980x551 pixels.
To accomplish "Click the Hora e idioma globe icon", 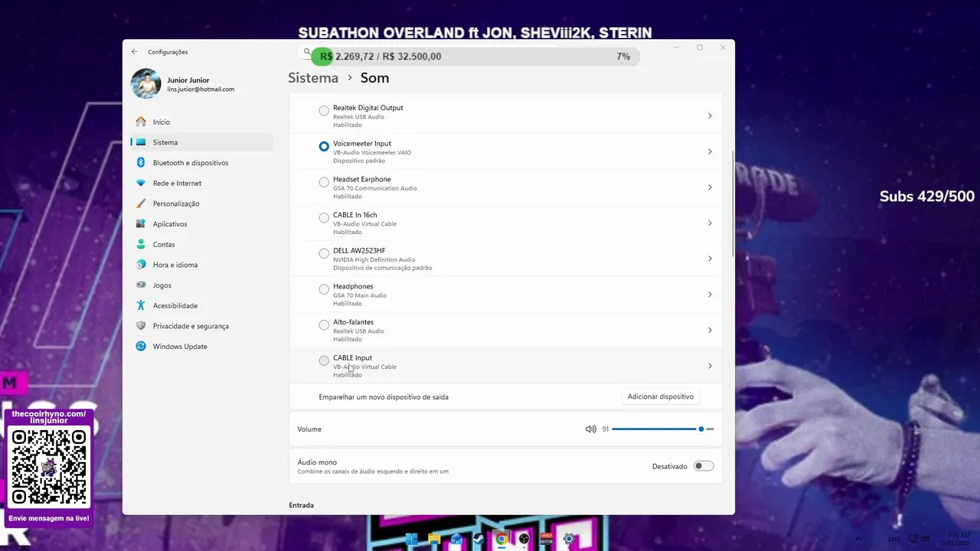I will point(141,265).
